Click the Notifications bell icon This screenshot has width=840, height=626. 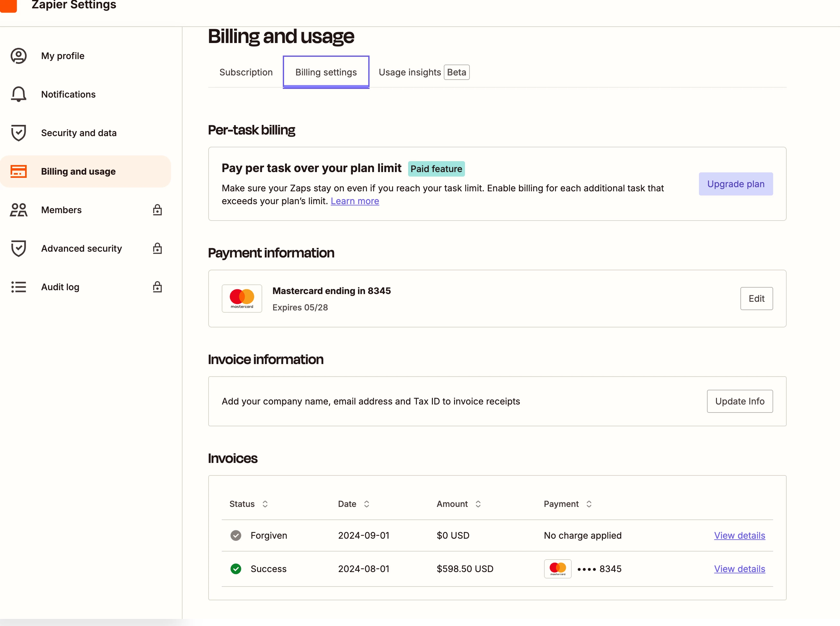[18, 94]
